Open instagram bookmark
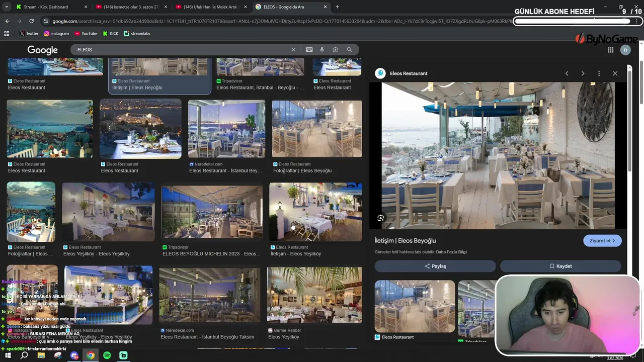The width and height of the screenshot is (644, 362). (56, 33)
